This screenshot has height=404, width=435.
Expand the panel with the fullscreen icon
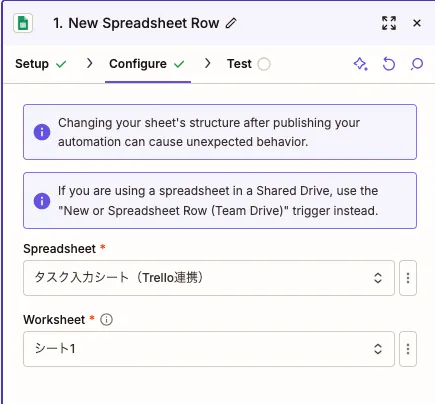pyautogui.click(x=389, y=23)
